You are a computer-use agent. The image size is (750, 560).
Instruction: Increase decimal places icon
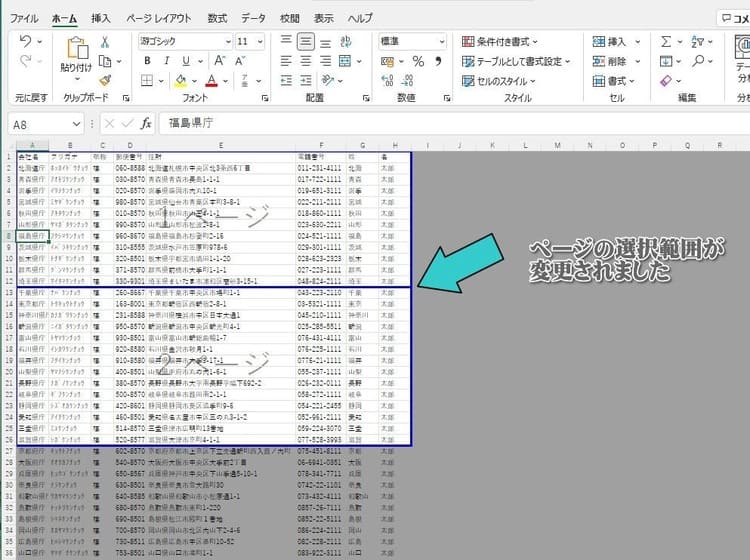[x=387, y=80]
